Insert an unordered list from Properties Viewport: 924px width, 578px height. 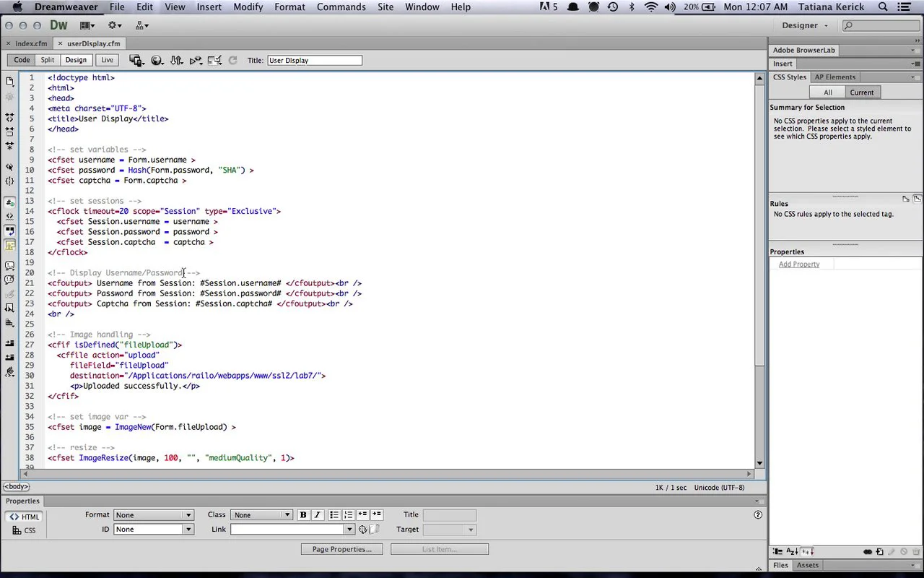[x=334, y=515]
